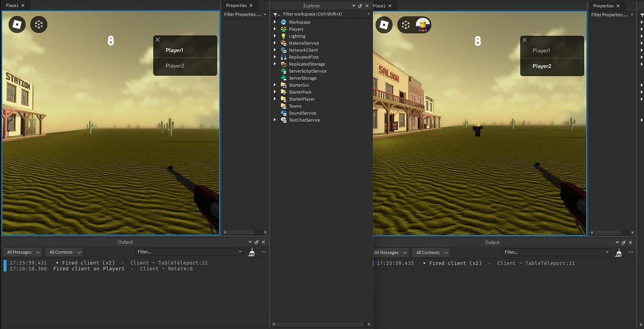
Task: Click the filter funnel icon in Explorer toolbar
Action: click(x=275, y=14)
